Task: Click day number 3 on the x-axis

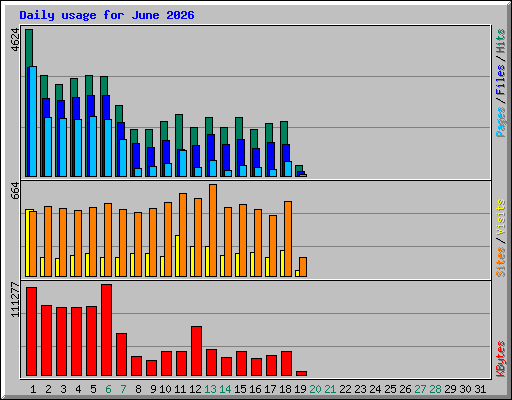Action: 63,389
